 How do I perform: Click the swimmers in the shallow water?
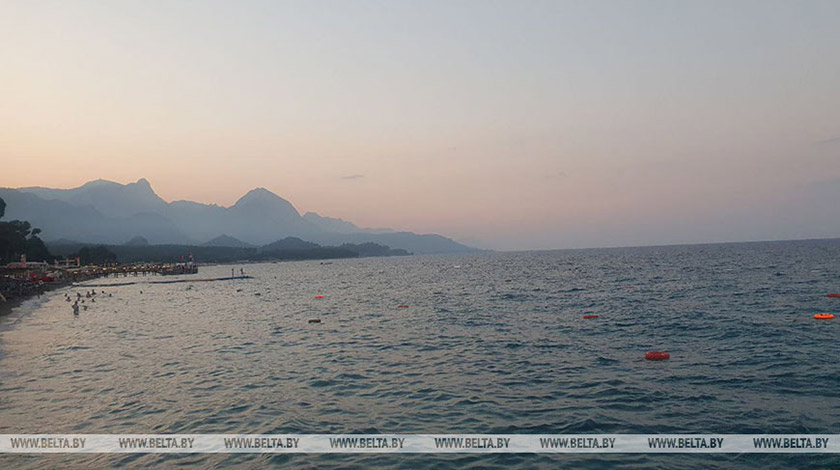82,299
